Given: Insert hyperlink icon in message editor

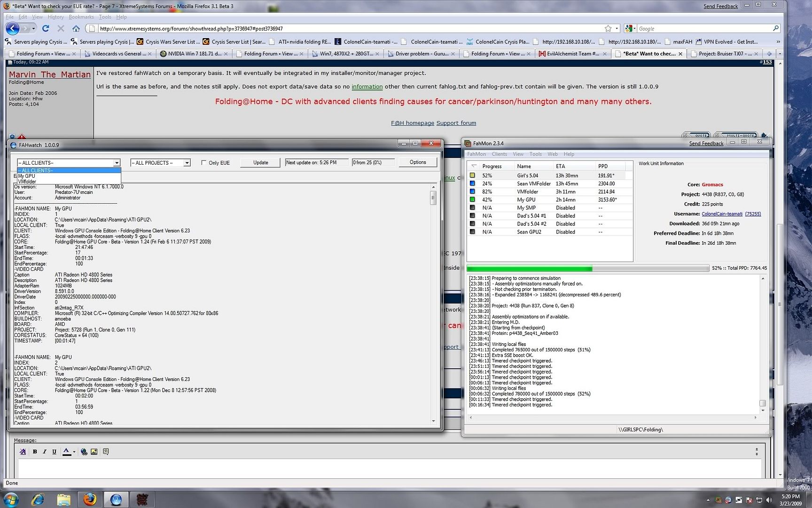Looking at the screenshot, I should [84, 452].
